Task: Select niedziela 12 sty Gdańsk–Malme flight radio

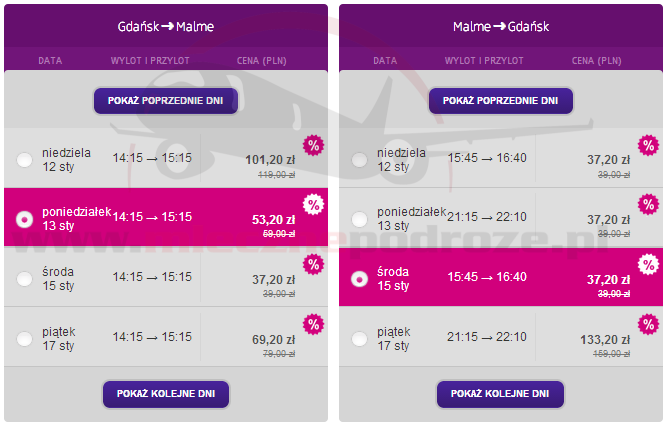Action: (25, 159)
